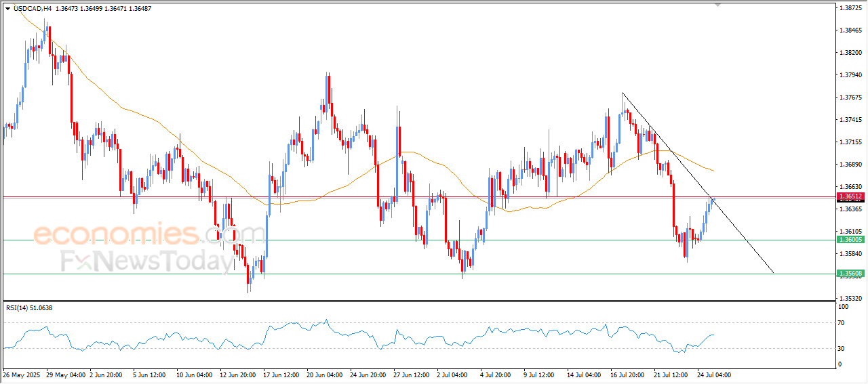
Task: Click the 1.37940 price axis value
Action: coord(850,75)
